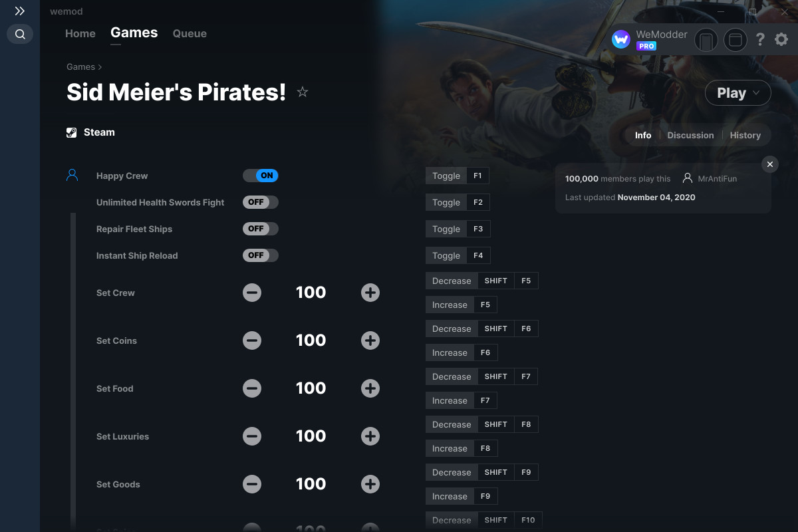Image resolution: width=798 pixels, height=532 pixels.
Task: Open the Play button dropdown arrow
Action: coord(757,94)
